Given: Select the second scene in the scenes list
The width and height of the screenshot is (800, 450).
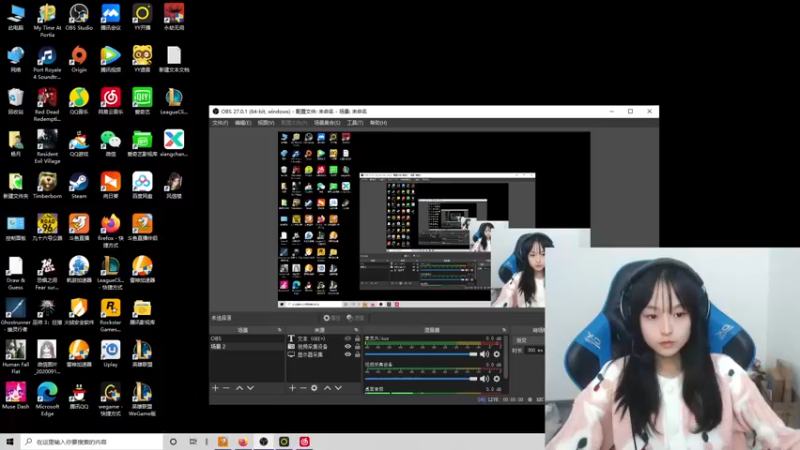Looking at the screenshot, I should [247, 346].
